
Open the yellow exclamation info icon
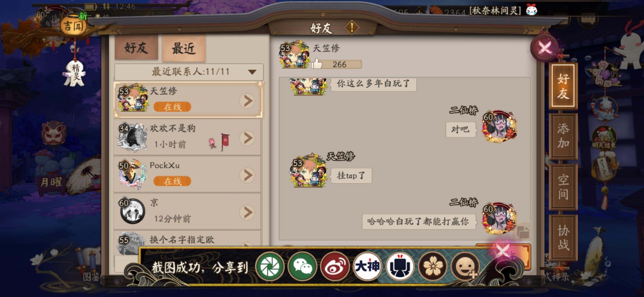[352, 28]
